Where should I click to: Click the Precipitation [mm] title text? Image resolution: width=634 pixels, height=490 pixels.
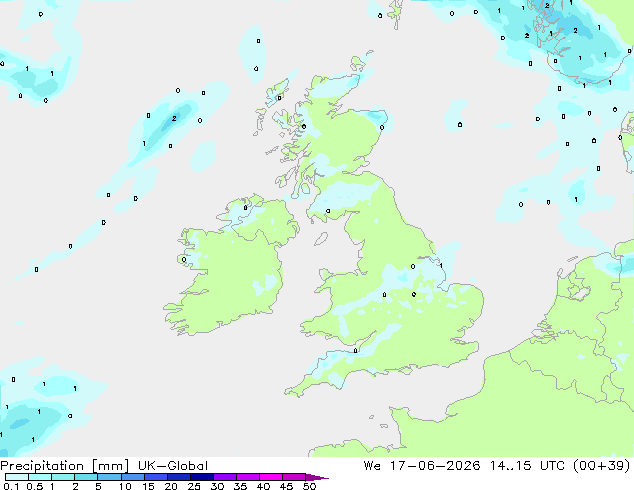(x=65, y=466)
